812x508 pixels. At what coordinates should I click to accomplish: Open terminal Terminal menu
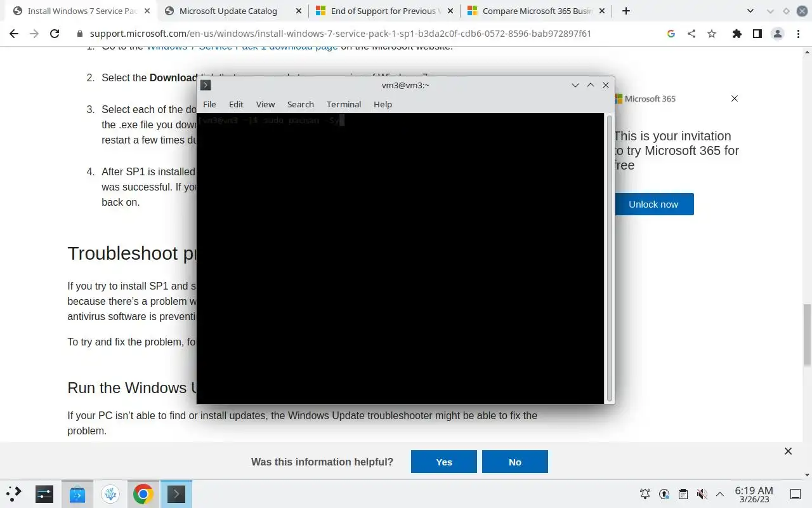[x=344, y=104]
